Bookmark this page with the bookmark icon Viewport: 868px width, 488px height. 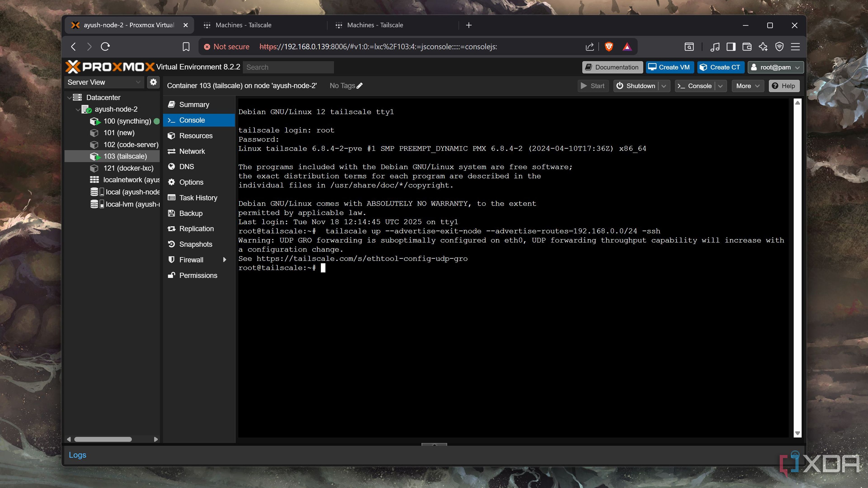(186, 47)
